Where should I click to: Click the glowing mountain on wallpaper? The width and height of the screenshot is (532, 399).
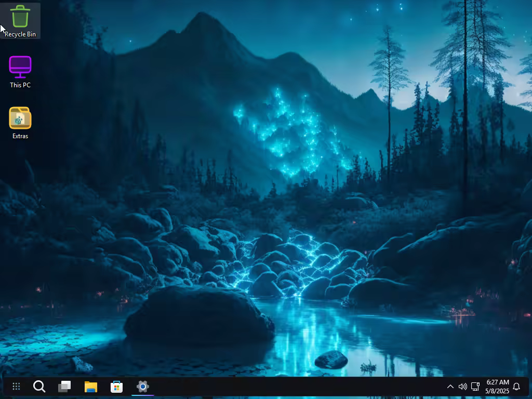point(291,130)
